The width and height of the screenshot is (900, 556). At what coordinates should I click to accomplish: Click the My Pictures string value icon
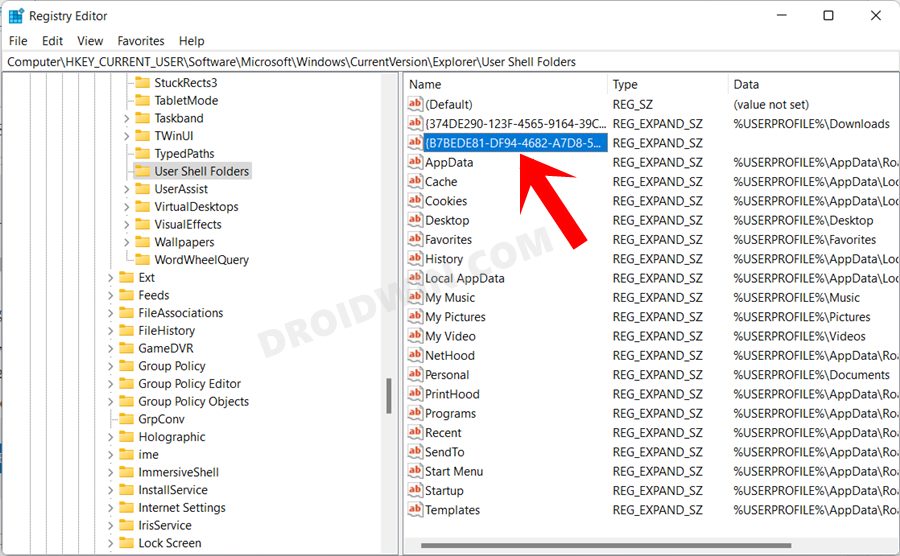(x=415, y=316)
